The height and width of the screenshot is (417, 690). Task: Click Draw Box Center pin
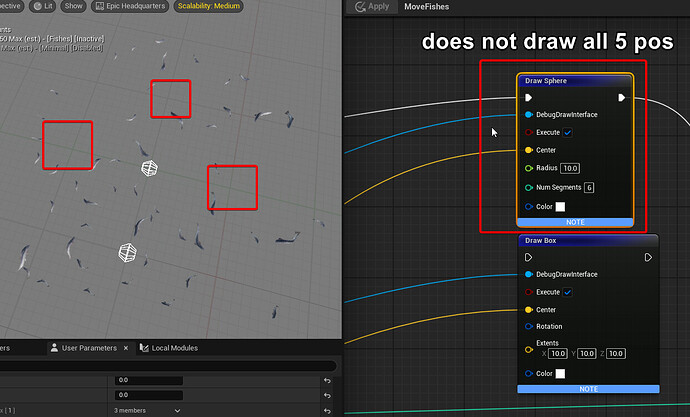pyautogui.click(x=529, y=310)
